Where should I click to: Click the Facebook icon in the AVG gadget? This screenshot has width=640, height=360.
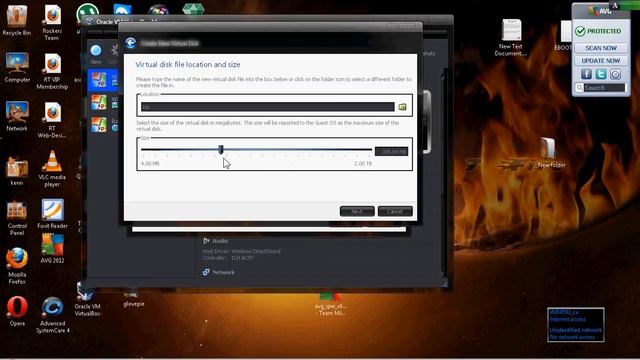[586, 74]
